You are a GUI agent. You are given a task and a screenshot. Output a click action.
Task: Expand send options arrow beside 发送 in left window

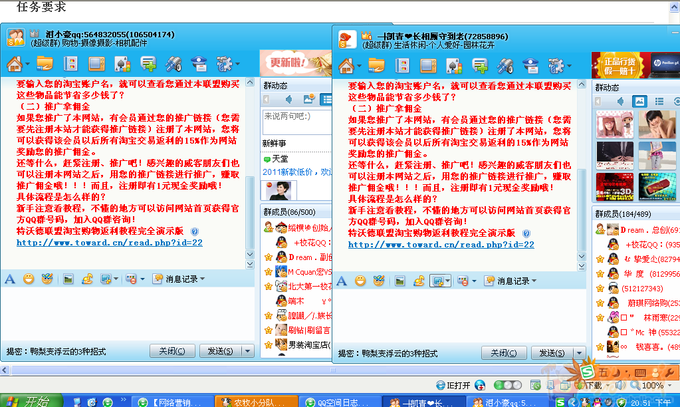pyautogui.click(x=248, y=351)
